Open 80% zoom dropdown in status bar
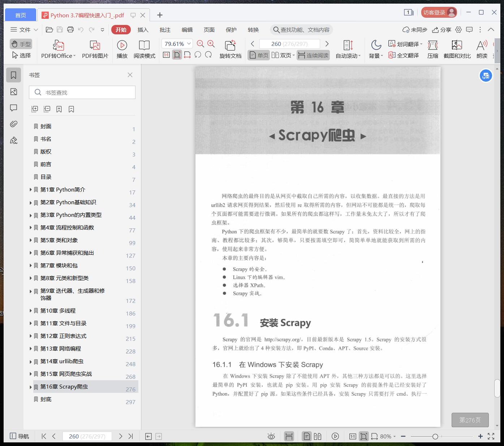Image resolution: width=504 pixels, height=446 pixels. (x=388, y=436)
